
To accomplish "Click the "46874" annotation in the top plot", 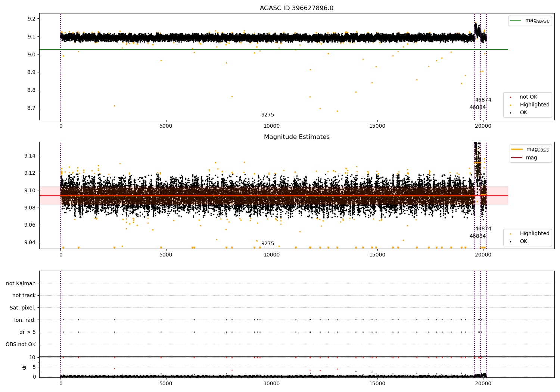I will (483, 100).
